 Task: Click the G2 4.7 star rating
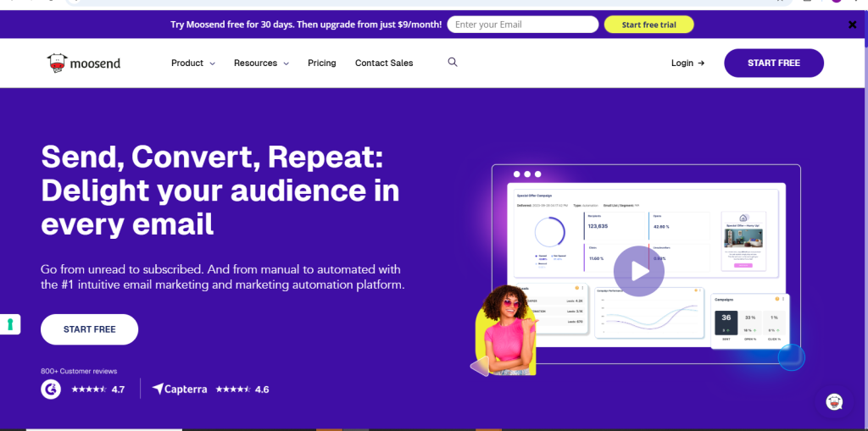pyautogui.click(x=98, y=390)
